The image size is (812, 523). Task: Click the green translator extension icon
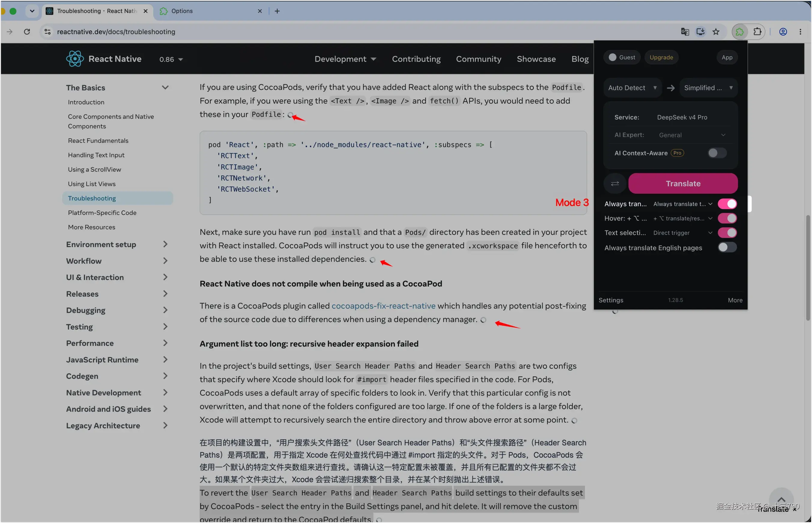click(x=740, y=32)
